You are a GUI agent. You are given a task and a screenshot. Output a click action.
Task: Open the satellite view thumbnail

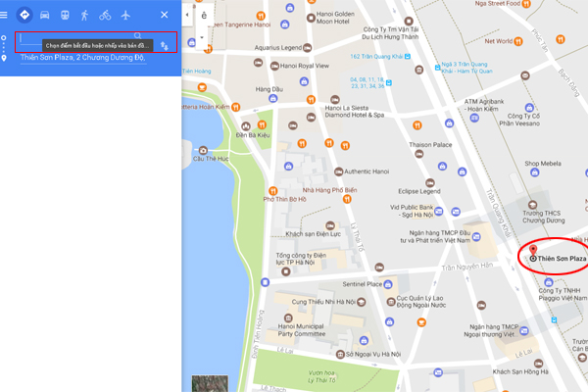pos(210,383)
